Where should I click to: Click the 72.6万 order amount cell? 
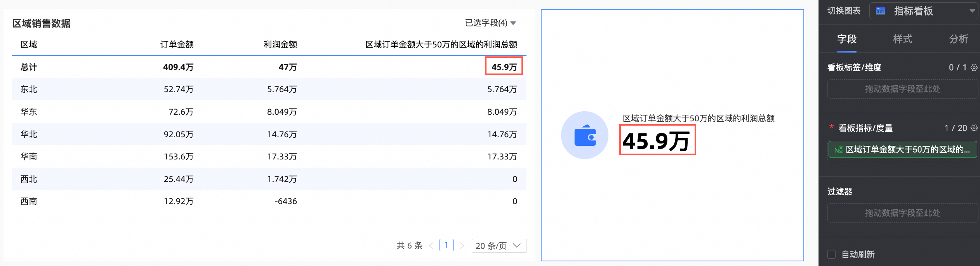pos(181,112)
